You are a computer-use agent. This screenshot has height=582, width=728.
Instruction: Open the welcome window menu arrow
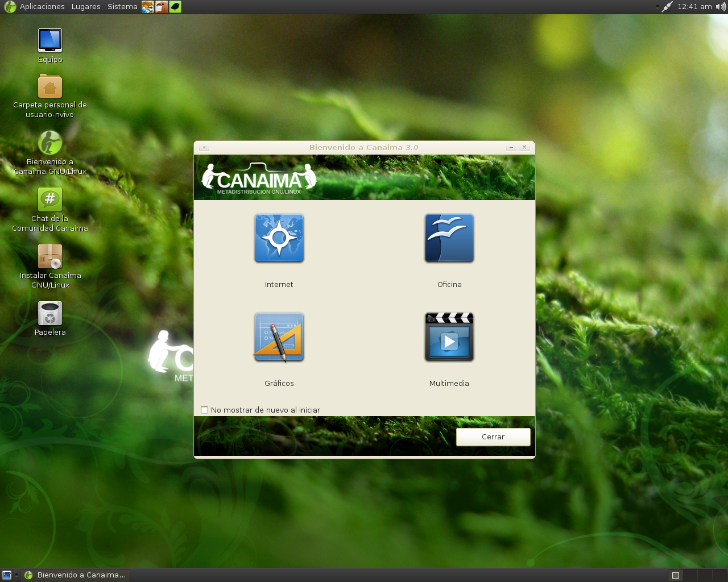(204, 148)
